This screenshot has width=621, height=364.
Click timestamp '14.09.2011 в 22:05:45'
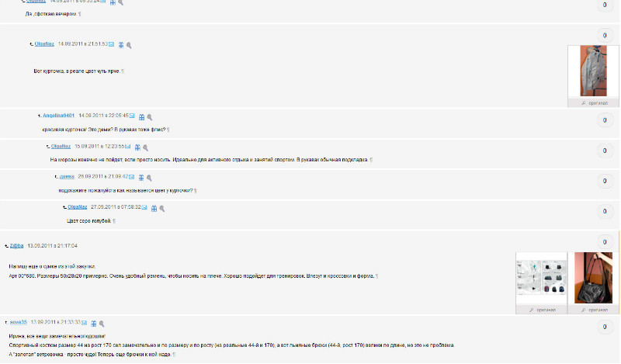103,116
